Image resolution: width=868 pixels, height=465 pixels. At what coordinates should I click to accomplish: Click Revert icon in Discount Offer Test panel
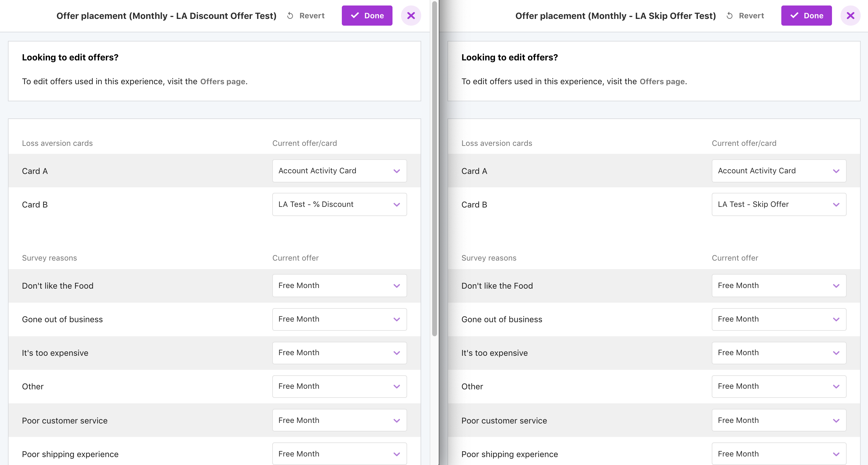(x=290, y=16)
